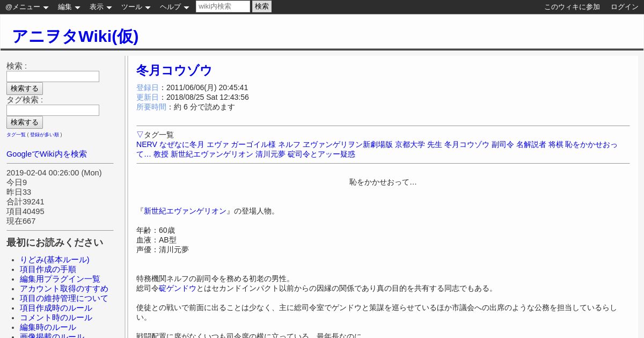Focus the sidebar 検索 text field

tap(53, 76)
